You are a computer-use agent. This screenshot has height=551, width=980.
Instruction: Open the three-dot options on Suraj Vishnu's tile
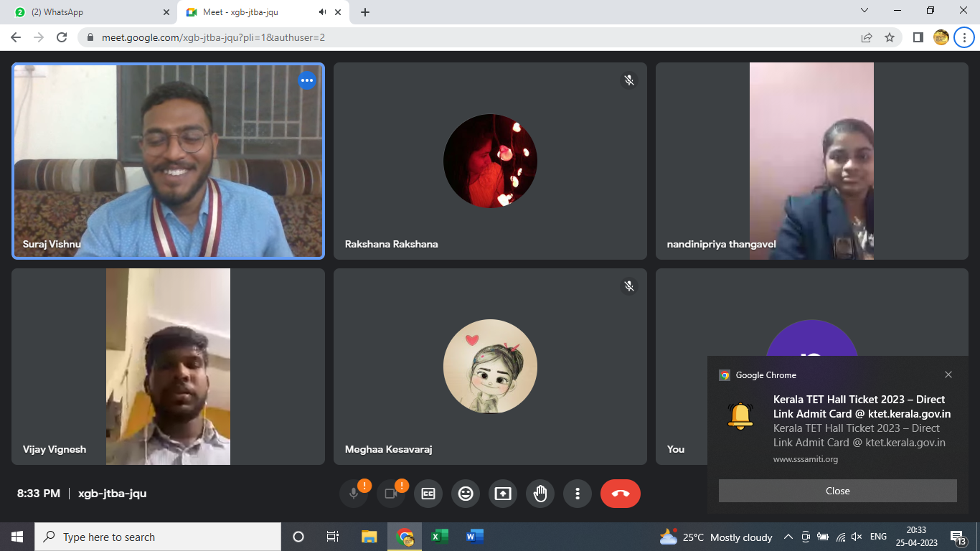[x=307, y=80]
